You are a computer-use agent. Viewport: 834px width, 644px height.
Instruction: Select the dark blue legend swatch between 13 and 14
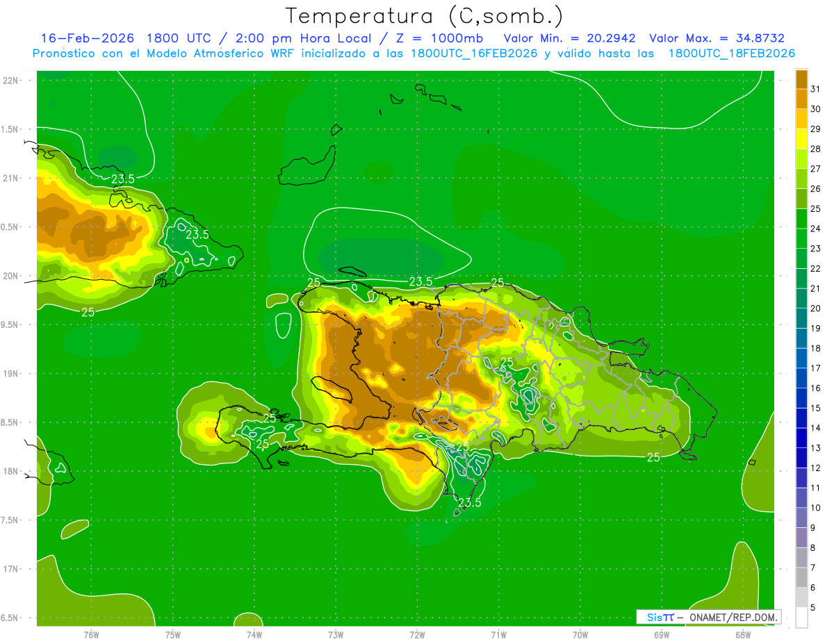[x=801, y=438]
